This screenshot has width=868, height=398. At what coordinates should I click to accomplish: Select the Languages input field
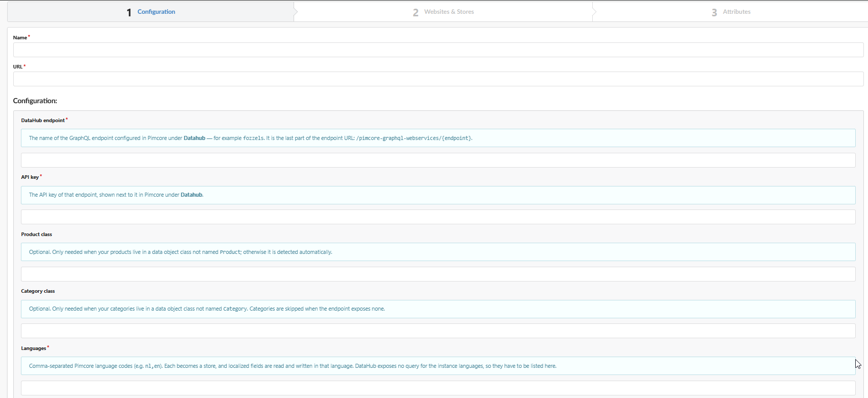[438, 388]
